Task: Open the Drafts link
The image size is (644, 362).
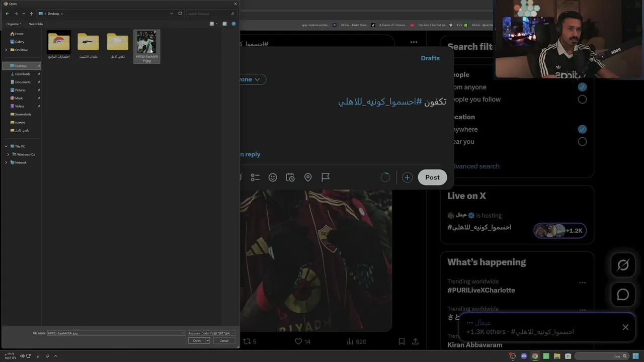Action: point(430,58)
